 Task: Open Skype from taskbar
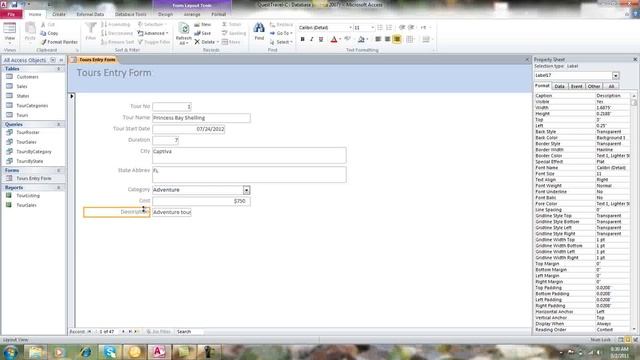[110, 351]
